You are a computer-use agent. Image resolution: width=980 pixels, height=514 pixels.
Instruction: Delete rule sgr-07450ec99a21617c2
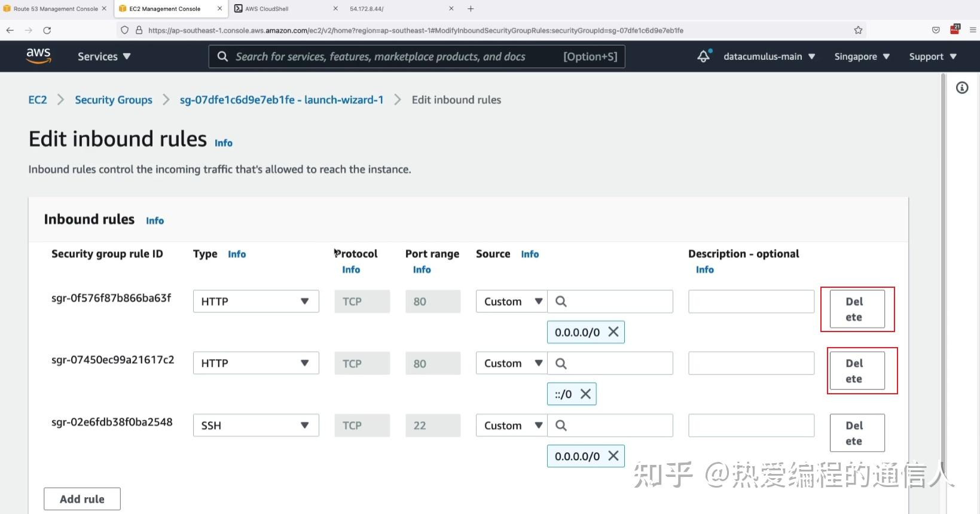(x=857, y=371)
